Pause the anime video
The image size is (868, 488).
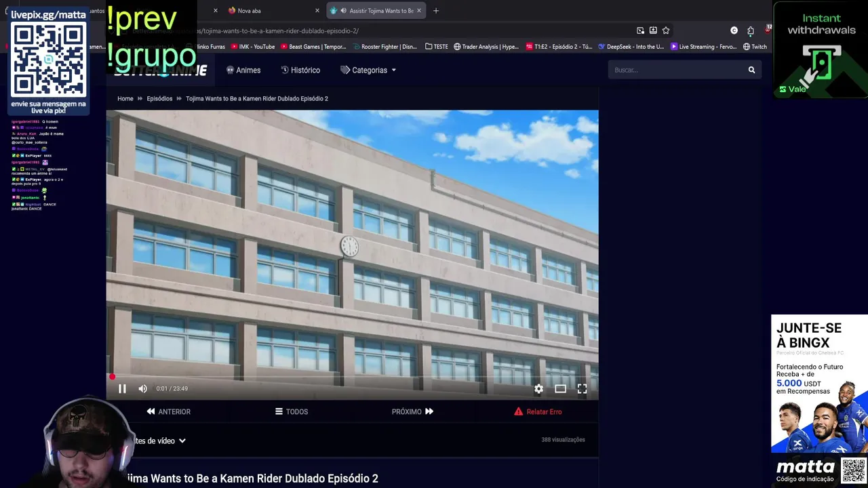point(122,388)
